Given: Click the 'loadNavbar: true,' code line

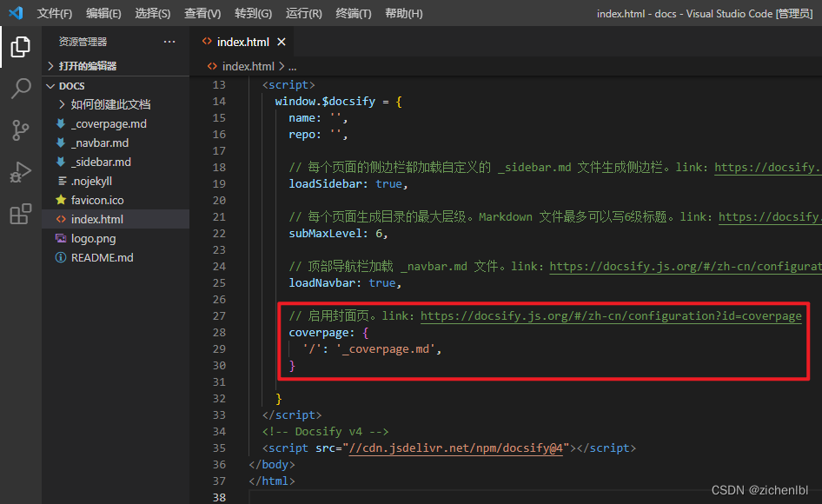Looking at the screenshot, I should pos(345,282).
